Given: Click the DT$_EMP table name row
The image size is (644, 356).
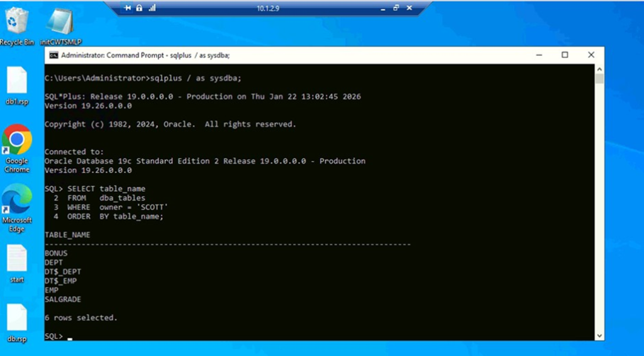Looking at the screenshot, I should coord(61,281).
